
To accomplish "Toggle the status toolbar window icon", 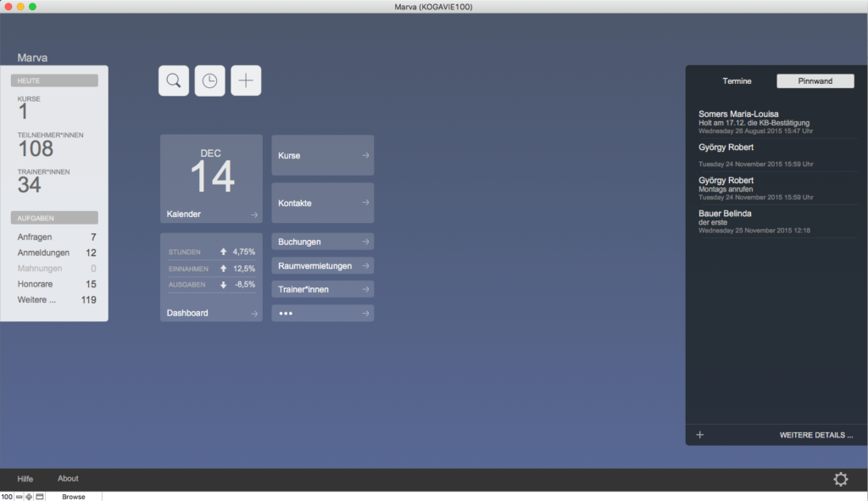I will (x=40, y=497).
